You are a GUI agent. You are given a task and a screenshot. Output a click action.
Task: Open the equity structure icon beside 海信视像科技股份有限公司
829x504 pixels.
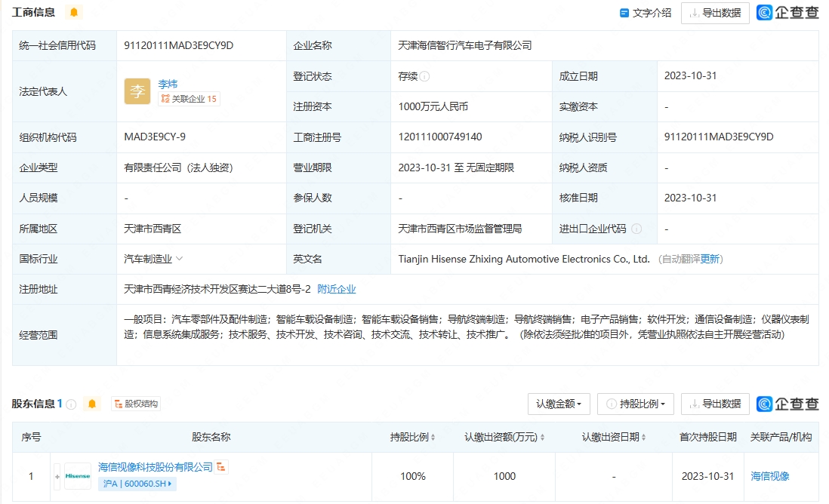tap(221, 467)
